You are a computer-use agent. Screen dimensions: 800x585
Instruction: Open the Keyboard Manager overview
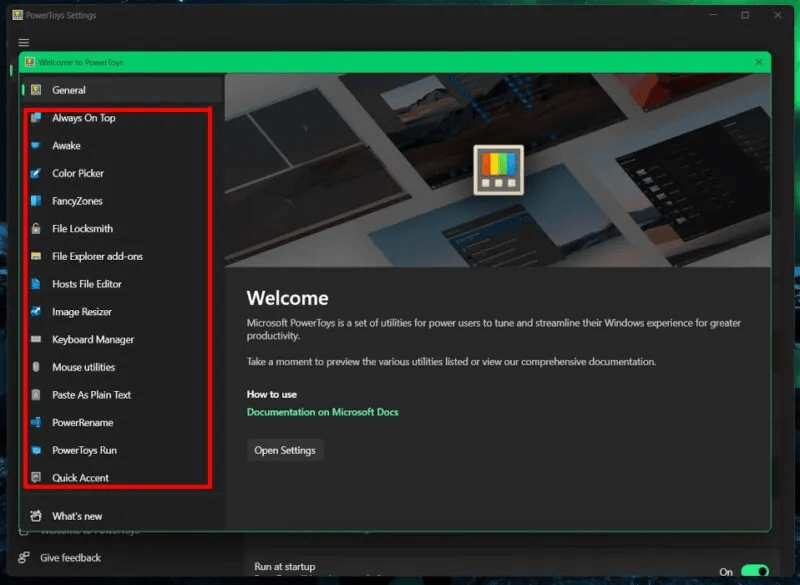[x=121, y=339]
